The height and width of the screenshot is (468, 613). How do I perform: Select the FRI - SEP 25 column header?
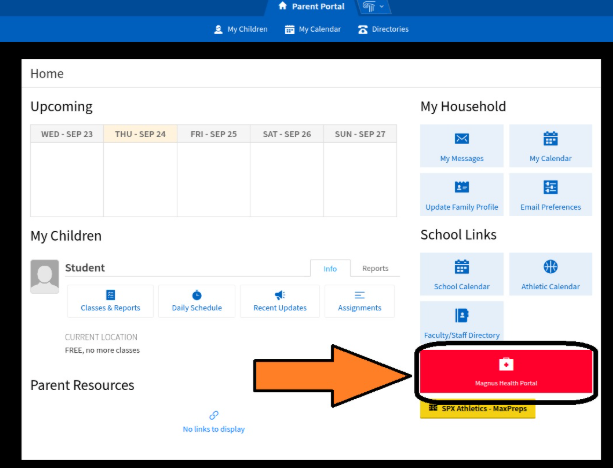click(x=214, y=134)
